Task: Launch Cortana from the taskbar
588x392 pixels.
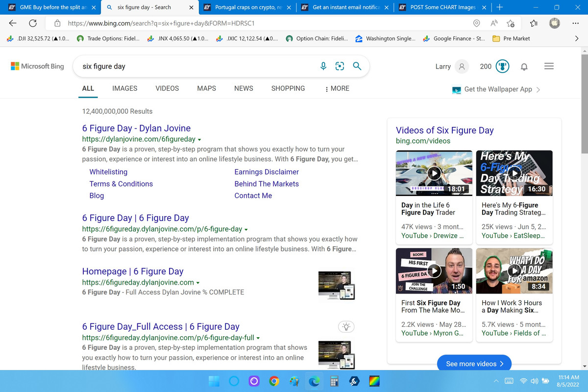Action: tap(234, 381)
